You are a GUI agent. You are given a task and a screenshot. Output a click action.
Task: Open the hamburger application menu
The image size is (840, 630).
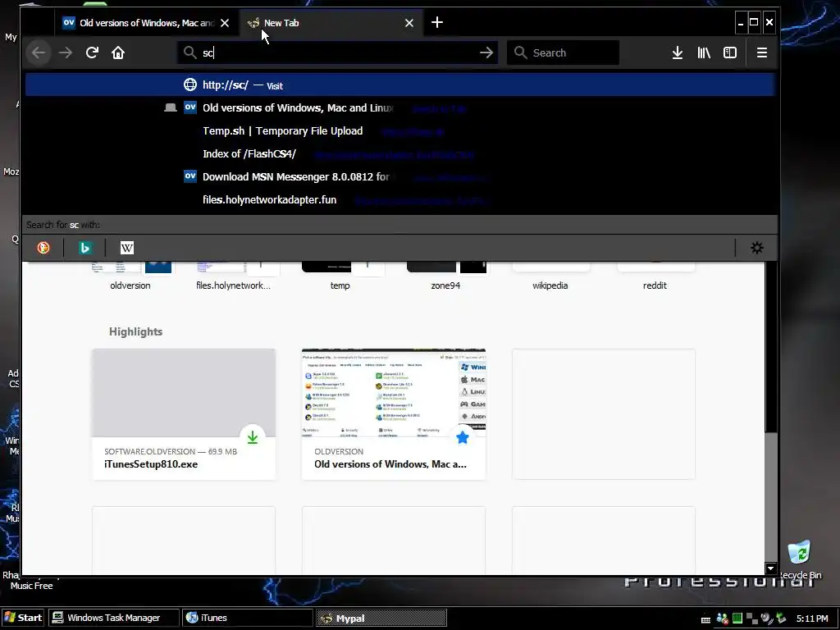tap(762, 52)
